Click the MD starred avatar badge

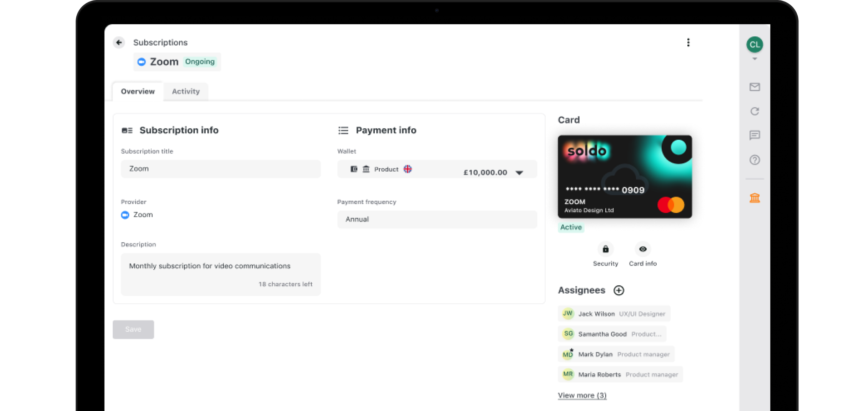(568, 354)
